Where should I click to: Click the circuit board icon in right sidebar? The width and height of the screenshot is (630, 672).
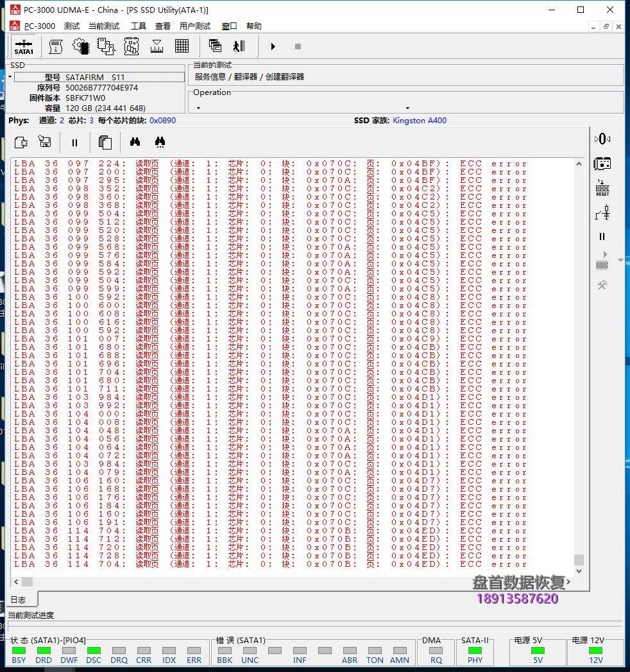(602, 163)
